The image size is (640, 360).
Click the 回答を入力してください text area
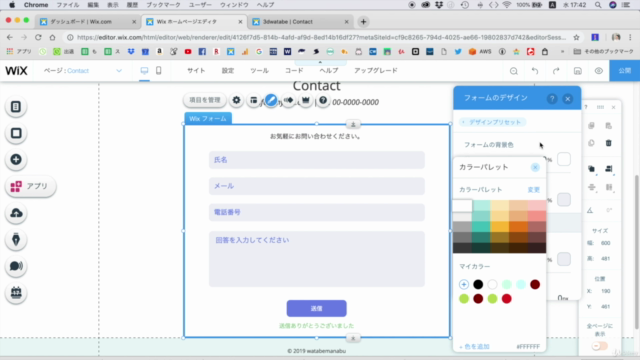coord(316,259)
